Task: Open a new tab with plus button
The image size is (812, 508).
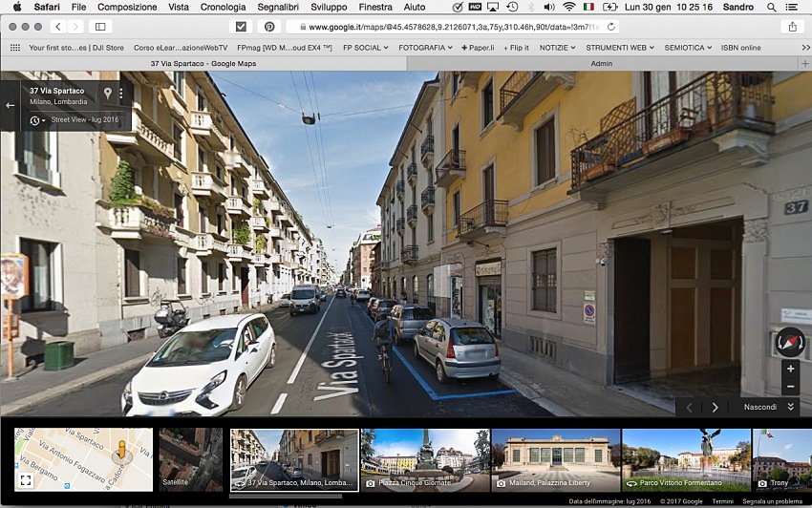Action: click(x=804, y=63)
